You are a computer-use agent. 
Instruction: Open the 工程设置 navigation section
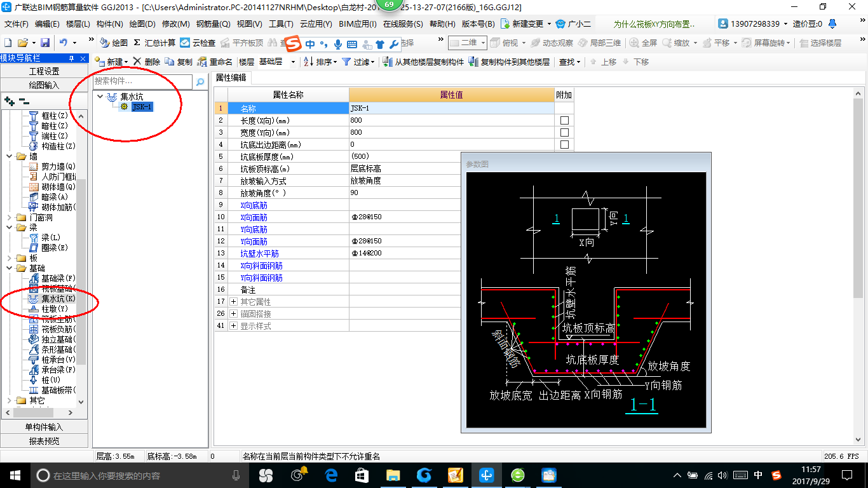(44, 71)
